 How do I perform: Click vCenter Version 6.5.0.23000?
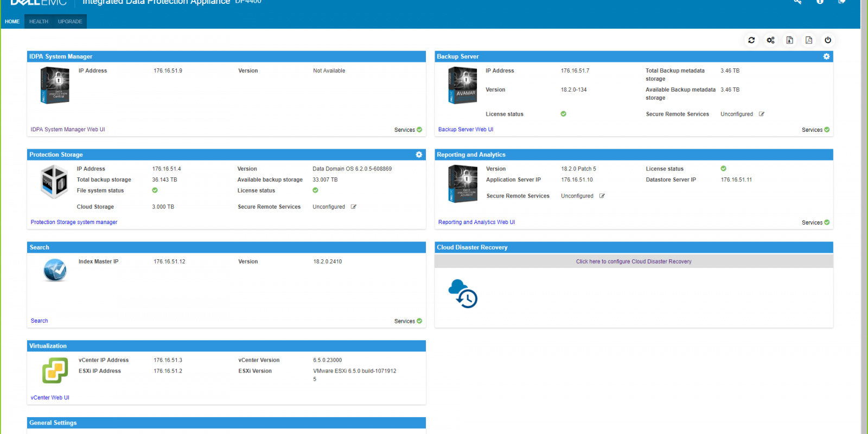328,360
